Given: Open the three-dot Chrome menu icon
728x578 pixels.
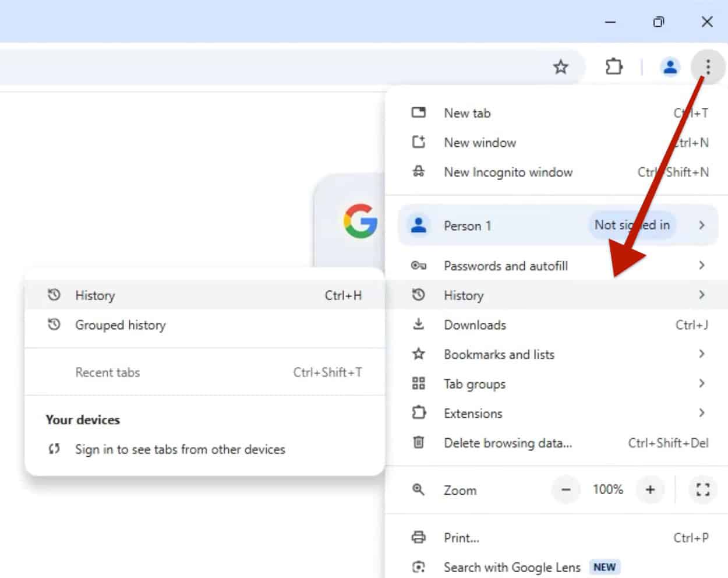Looking at the screenshot, I should 708,66.
